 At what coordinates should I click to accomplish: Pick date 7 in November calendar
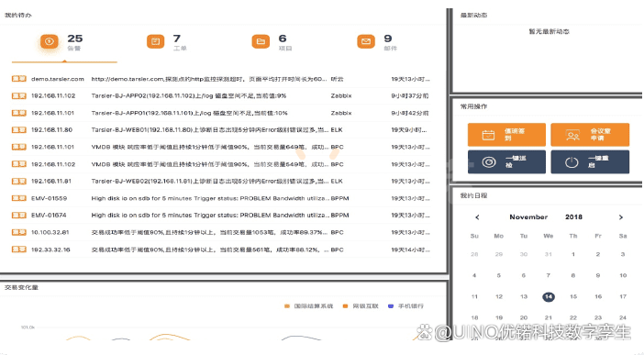click(x=549, y=275)
